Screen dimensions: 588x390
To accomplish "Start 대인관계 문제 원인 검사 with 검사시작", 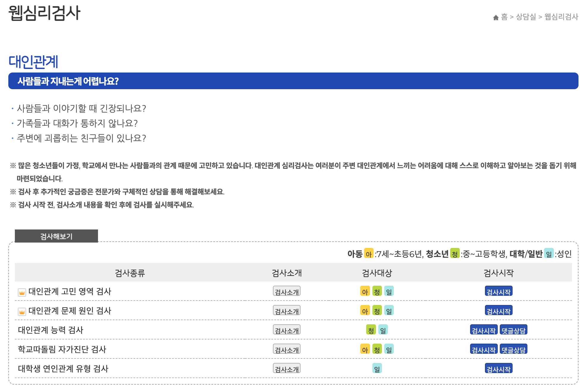I will pyautogui.click(x=499, y=311).
